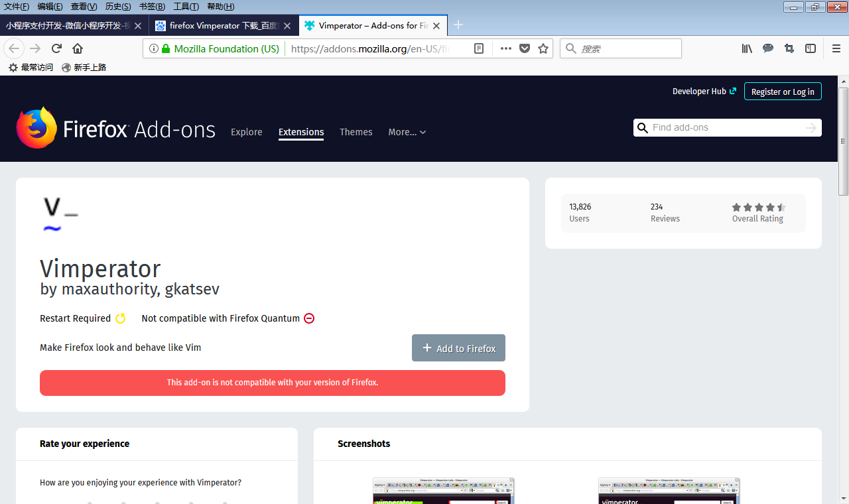Open the 工具(T) menu

(x=186, y=7)
